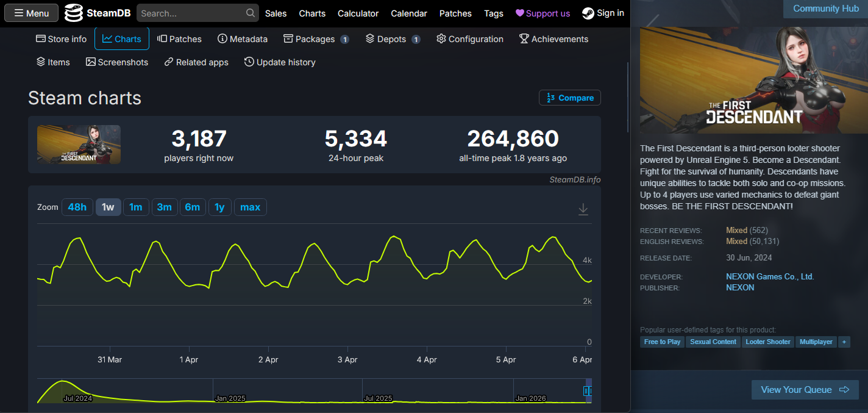Open Patches in the top navigation

(455, 13)
